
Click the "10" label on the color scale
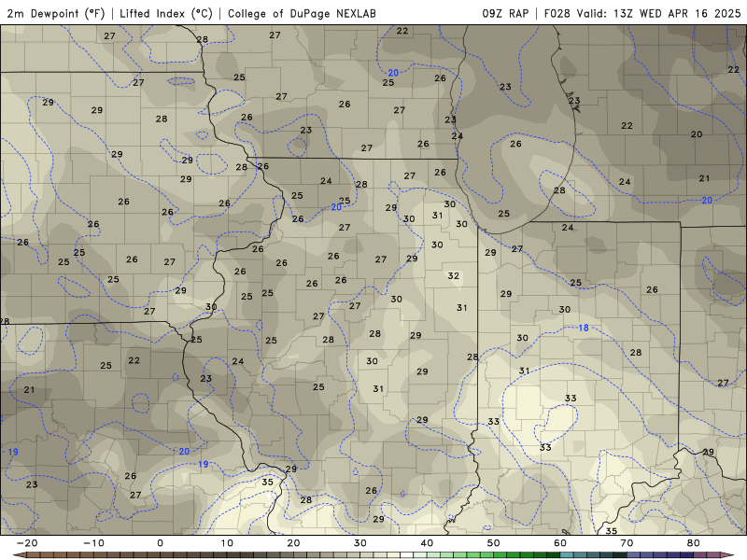227,543
